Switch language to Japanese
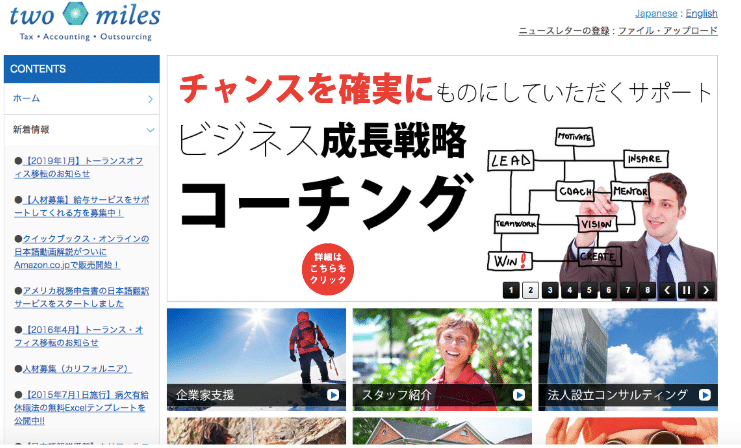The width and height of the screenshot is (741, 448). [656, 13]
